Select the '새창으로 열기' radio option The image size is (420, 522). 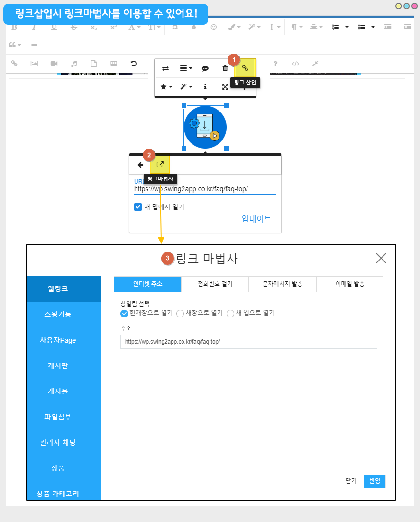[x=180, y=313]
